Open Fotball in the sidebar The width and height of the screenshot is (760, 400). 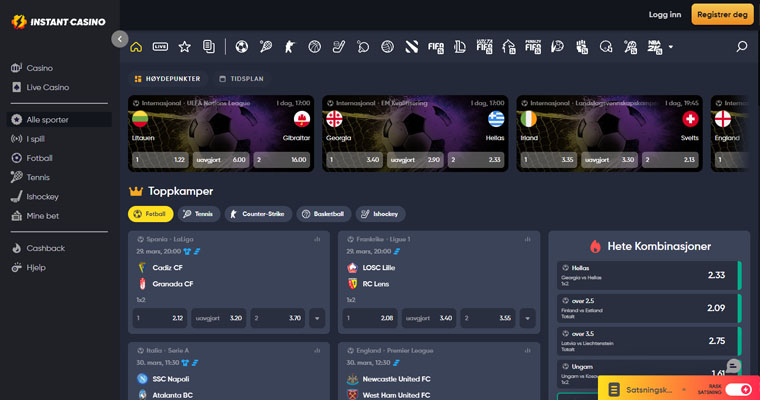point(59,158)
